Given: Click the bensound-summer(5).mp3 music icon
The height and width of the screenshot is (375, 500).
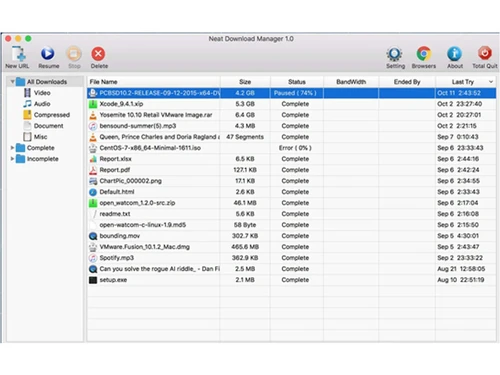Looking at the screenshot, I should [93, 126].
